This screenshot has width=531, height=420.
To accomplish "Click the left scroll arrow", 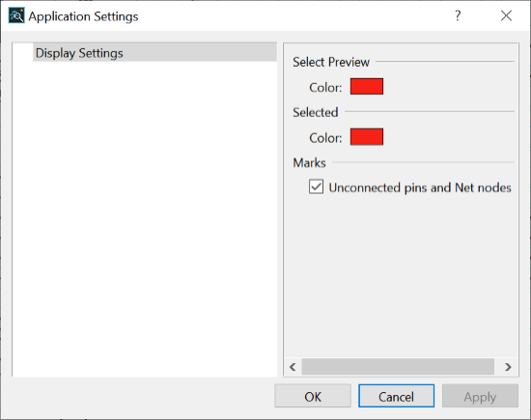I will [293, 367].
